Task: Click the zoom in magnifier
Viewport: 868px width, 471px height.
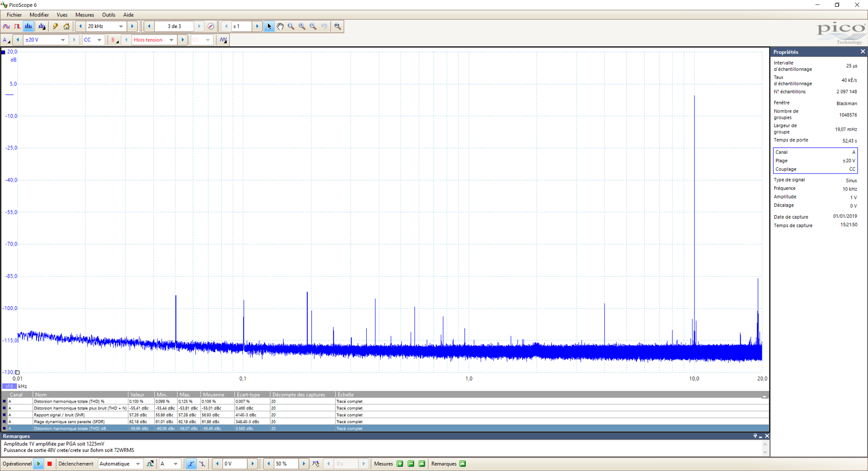Action: pyautogui.click(x=302, y=26)
